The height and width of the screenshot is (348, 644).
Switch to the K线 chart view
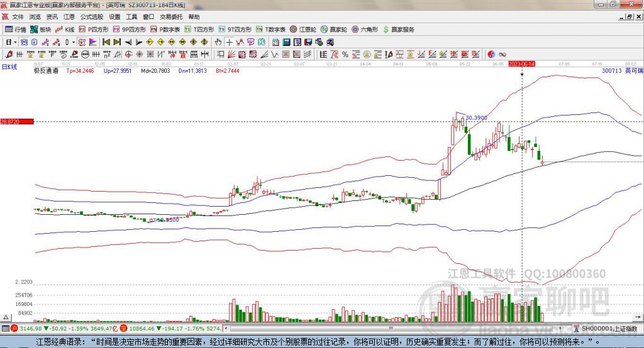[65, 30]
